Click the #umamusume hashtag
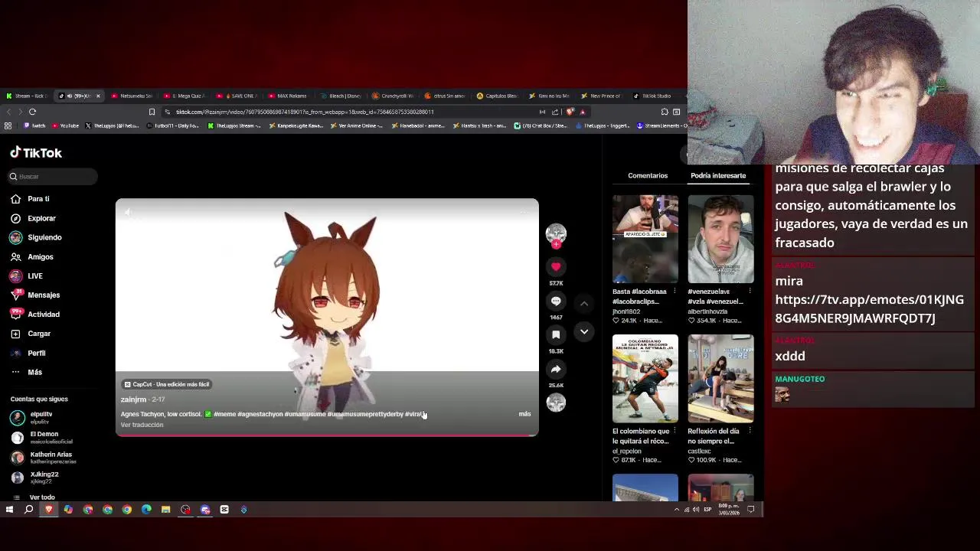The height and width of the screenshot is (551, 980). click(305, 414)
